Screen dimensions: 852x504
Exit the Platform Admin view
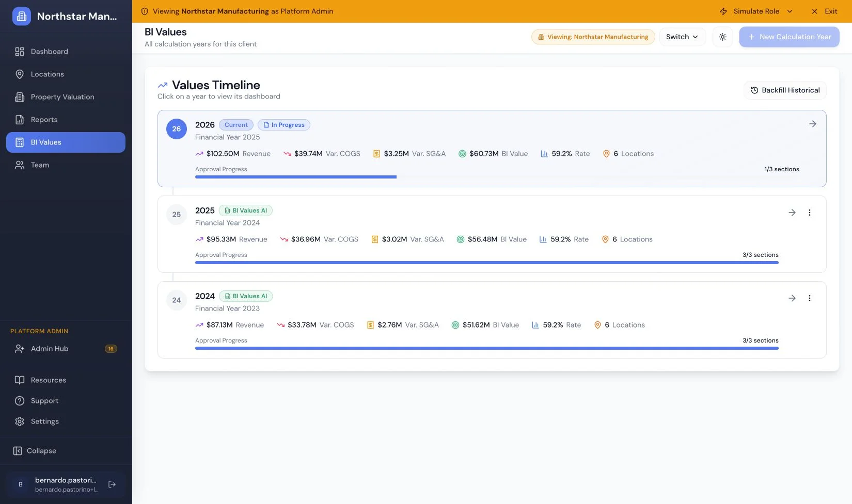825,11
